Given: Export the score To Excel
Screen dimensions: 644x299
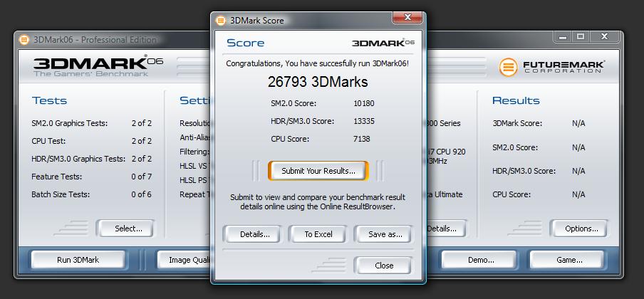Looking at the screenshot, I should tap(318, 234).
